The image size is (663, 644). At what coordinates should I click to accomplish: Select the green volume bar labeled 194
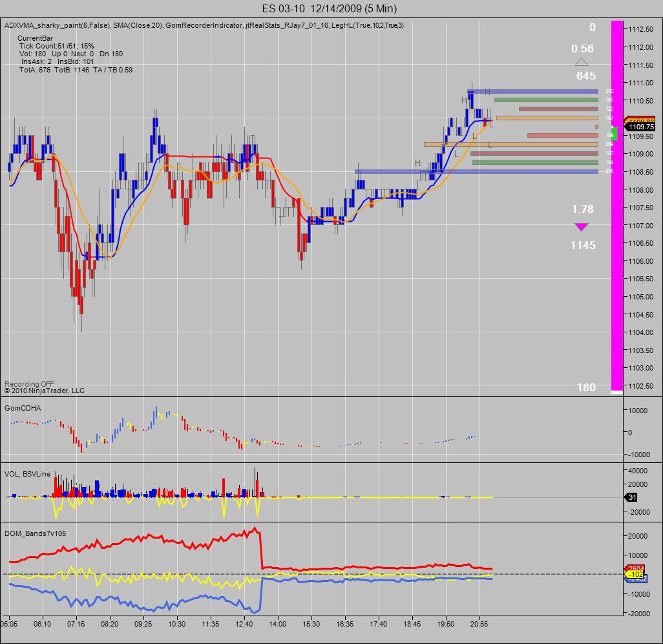[535, 162]
